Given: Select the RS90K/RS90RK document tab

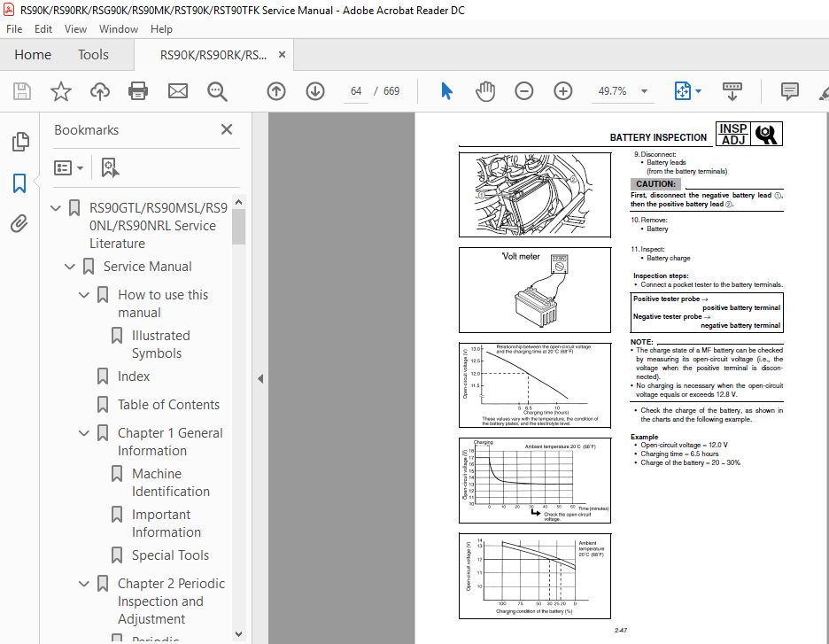Looking at the screenshot, I should pos(213,55).
